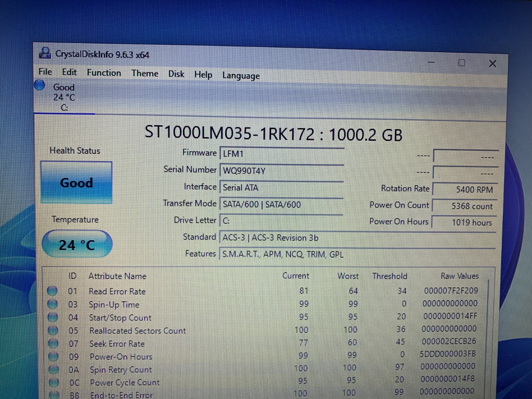The width and height of the screenshot is (532, 399).
Task: Open the Language menu
Action: 241,76
